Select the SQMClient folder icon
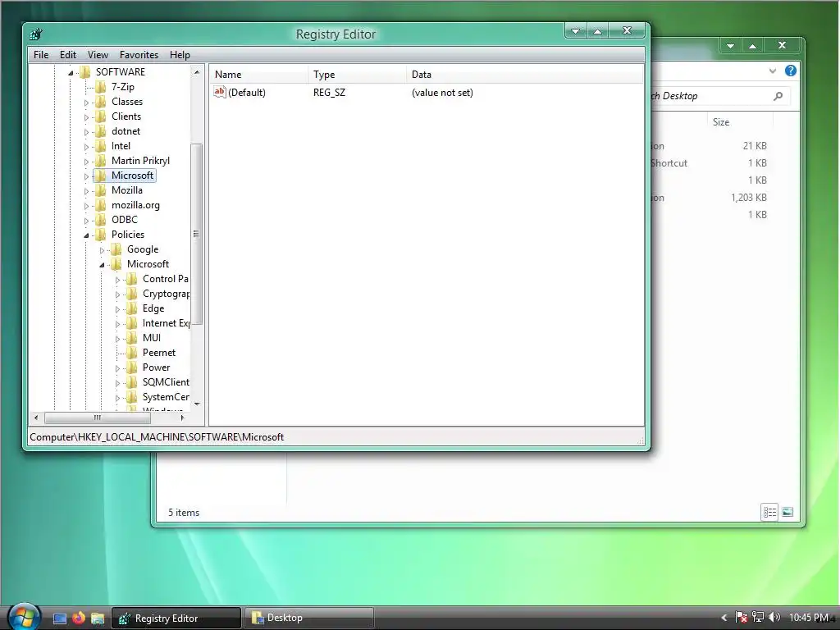 (x=131, y=382)
